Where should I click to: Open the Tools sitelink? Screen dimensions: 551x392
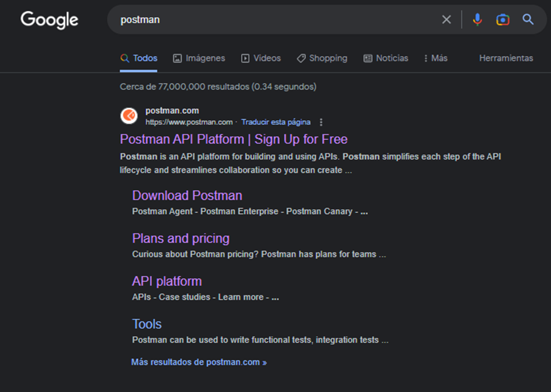pos(147,324)
